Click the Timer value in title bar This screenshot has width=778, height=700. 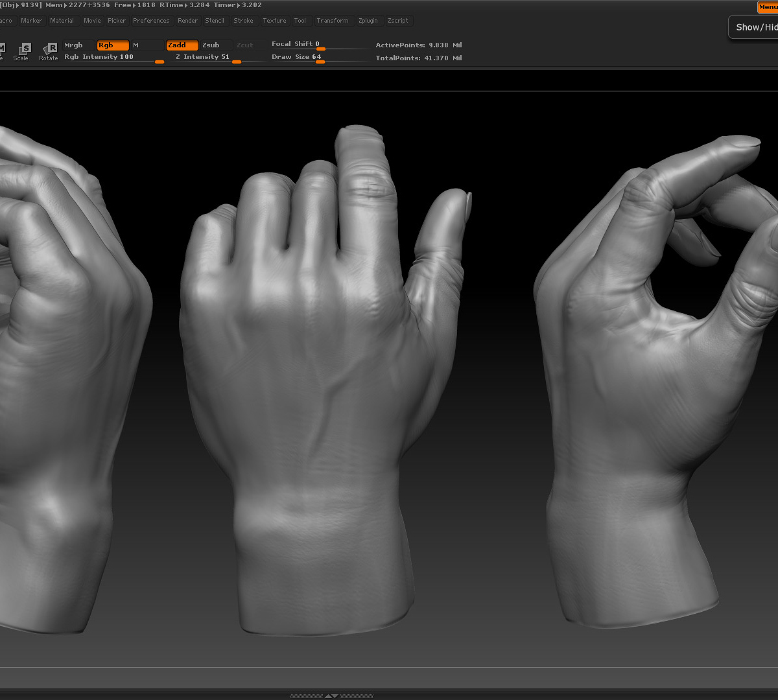[x=238, y=5]
